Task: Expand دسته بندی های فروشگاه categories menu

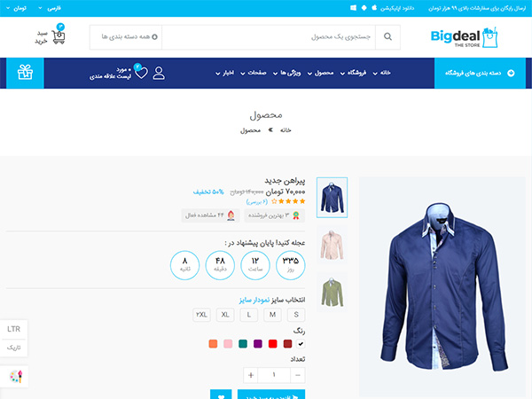Action: [x=480, y=73]
